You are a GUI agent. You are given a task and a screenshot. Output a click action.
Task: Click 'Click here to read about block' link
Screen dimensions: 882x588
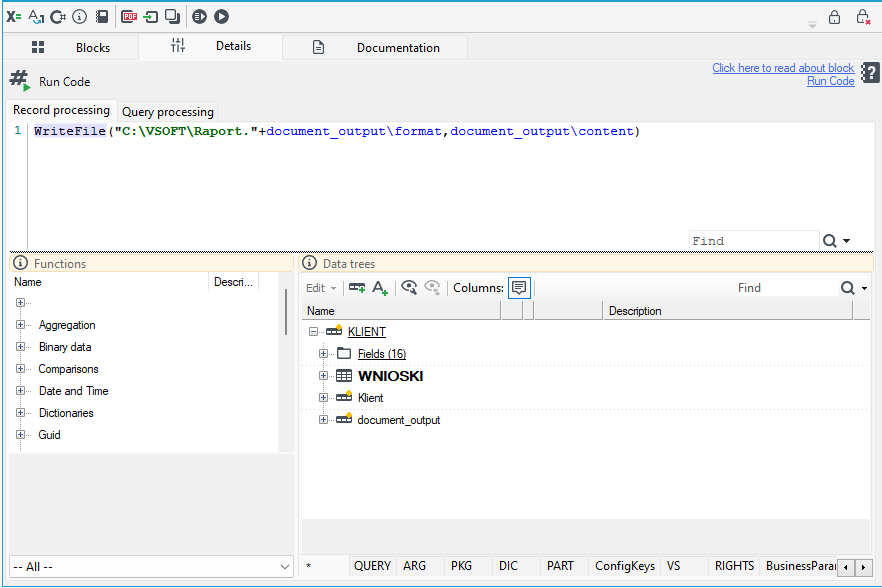tap(783, 68)
